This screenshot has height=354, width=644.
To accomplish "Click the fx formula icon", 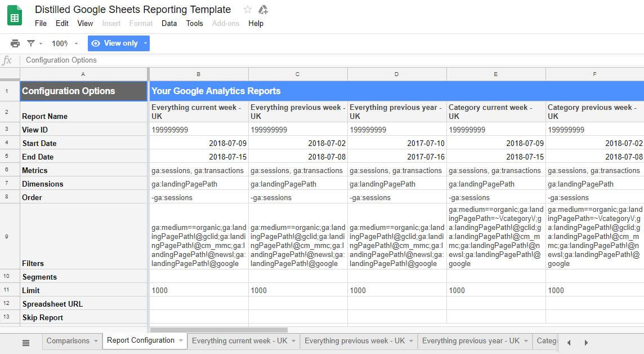I will tap(8, 60).
